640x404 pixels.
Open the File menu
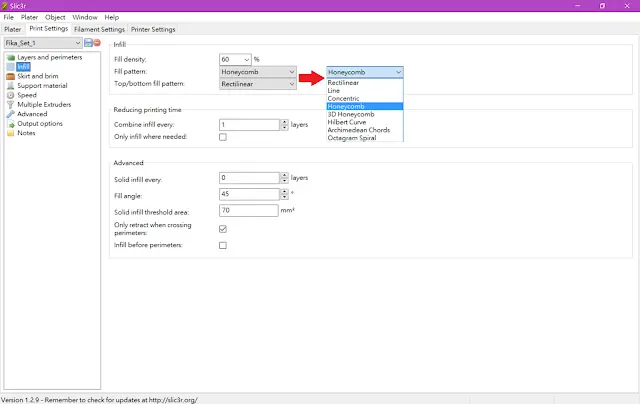click(x=9, y=17)
